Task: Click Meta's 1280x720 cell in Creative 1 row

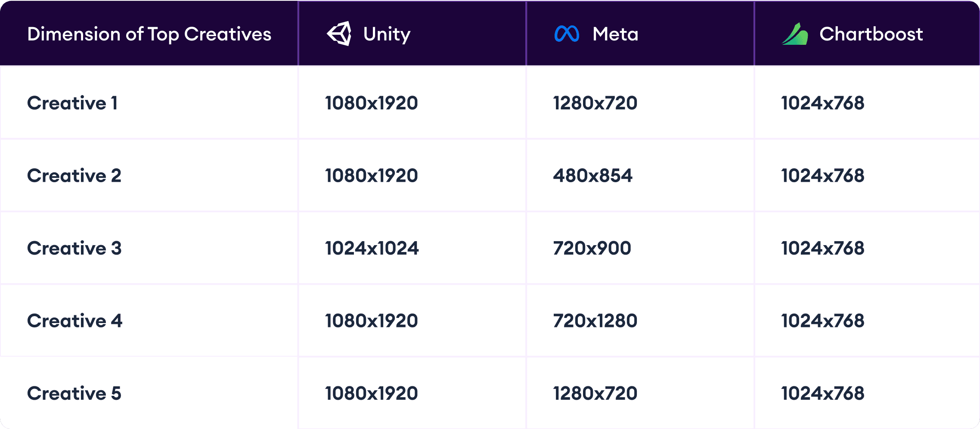Action: (x=595, y=103)
